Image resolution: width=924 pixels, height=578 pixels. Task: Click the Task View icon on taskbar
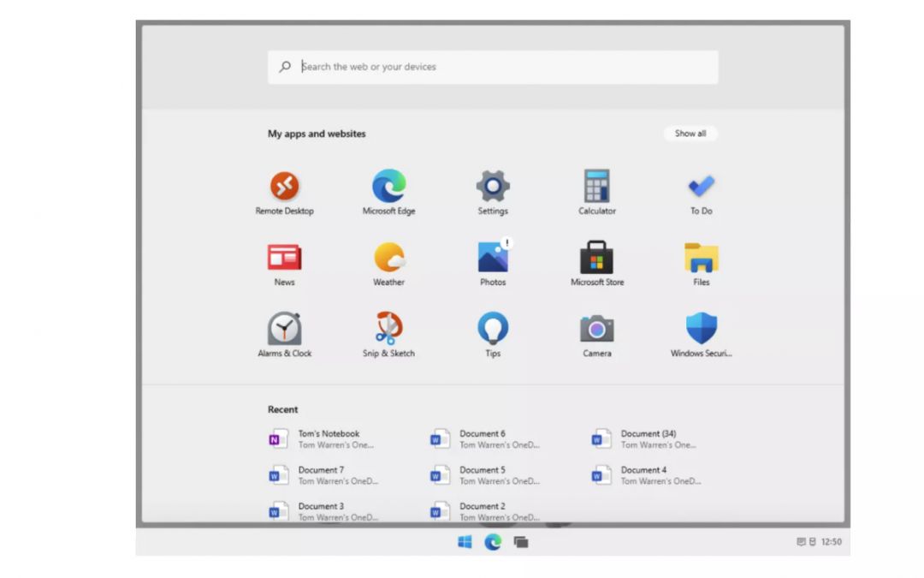pos(521,542)
